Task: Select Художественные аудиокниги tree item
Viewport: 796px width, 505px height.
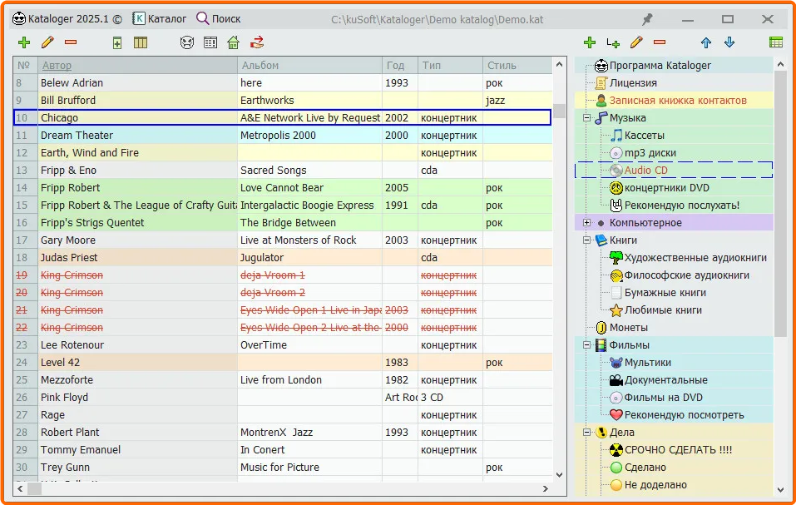Action: pyautogui.click(x=695, y=258)
